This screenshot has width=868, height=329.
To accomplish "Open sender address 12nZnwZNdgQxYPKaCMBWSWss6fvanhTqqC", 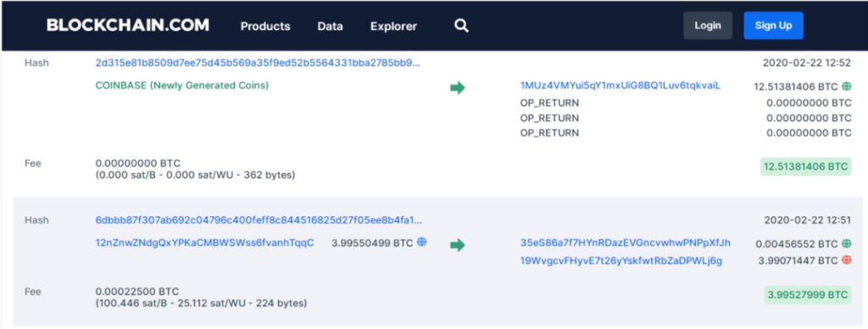I will 205,243.
